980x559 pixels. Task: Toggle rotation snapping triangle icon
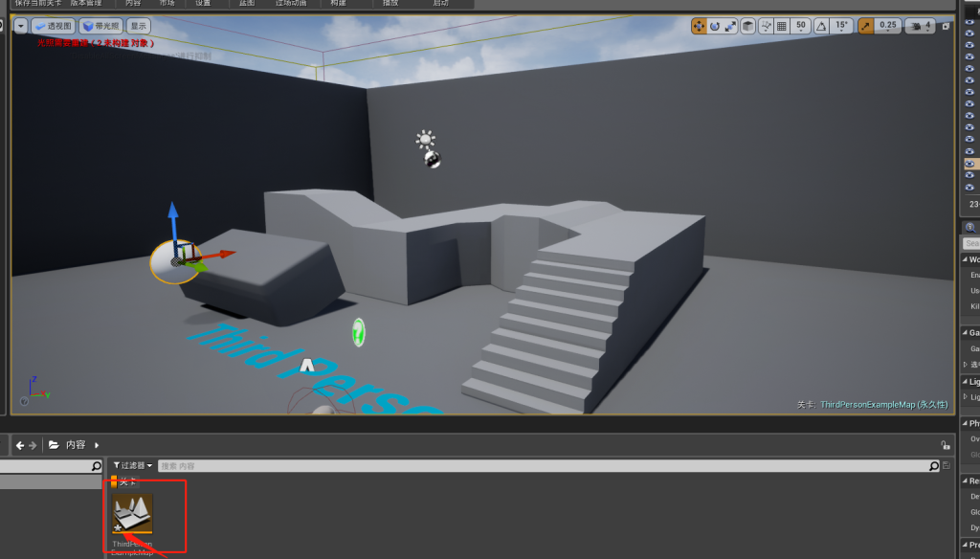(x=821, y=26)
